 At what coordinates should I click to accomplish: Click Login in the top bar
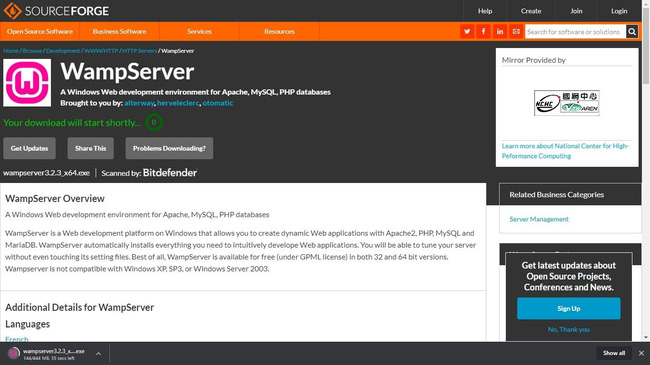click(x=619, y=11)
